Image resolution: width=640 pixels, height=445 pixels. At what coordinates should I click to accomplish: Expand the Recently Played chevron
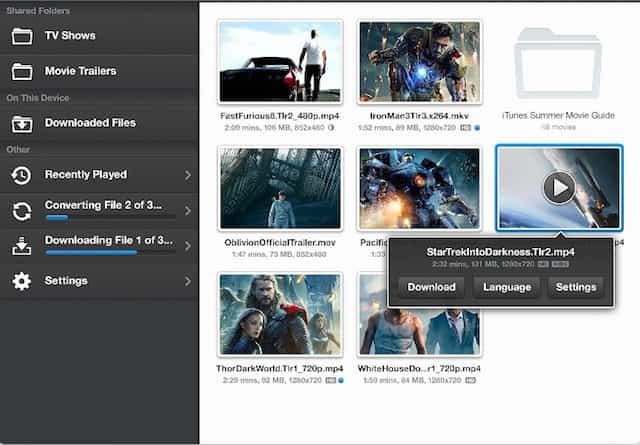tap(188, 175)
